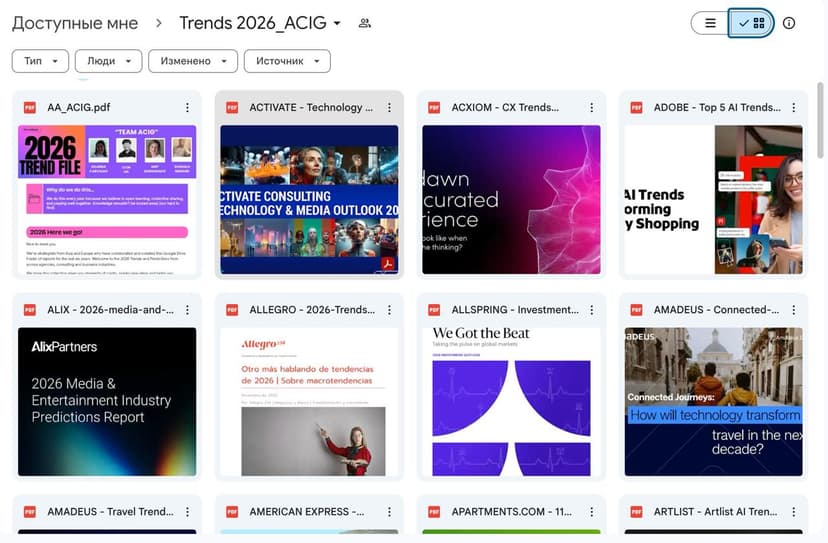Image resolution: width=828 pixels, height=543 pixels.
Task: Click the vertical scrollbar on the right
Action: coord(821,120)
